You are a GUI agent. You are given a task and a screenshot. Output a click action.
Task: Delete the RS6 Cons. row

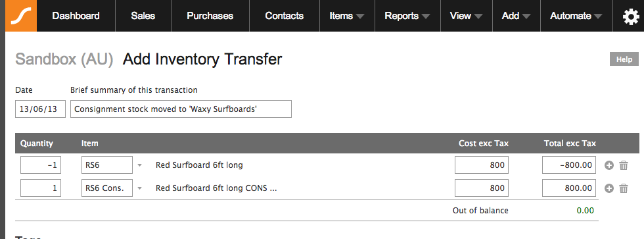pos(624,188)
